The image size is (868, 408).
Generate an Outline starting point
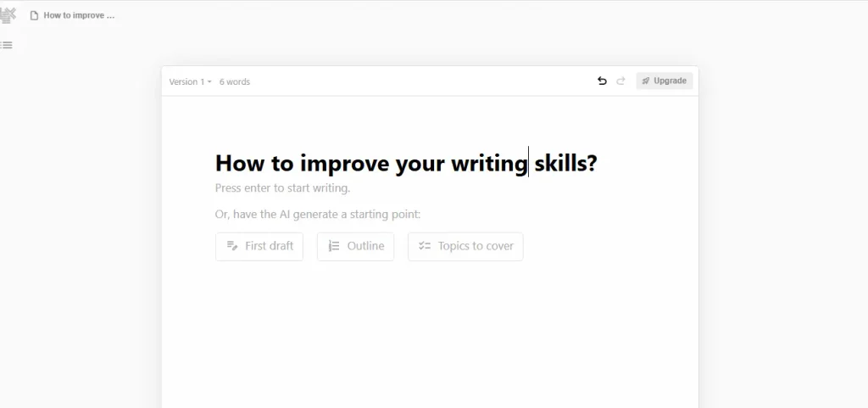(x=355, y=246)
